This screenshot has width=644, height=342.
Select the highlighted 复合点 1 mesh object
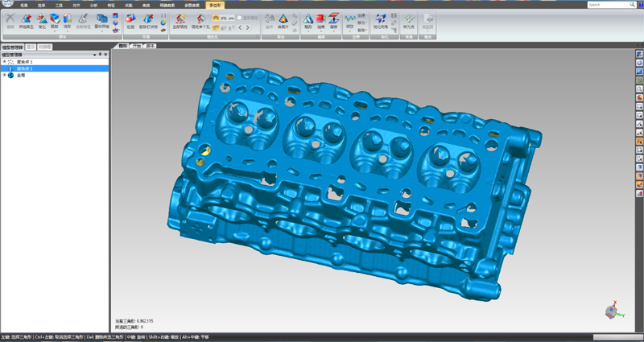[24, 68]
